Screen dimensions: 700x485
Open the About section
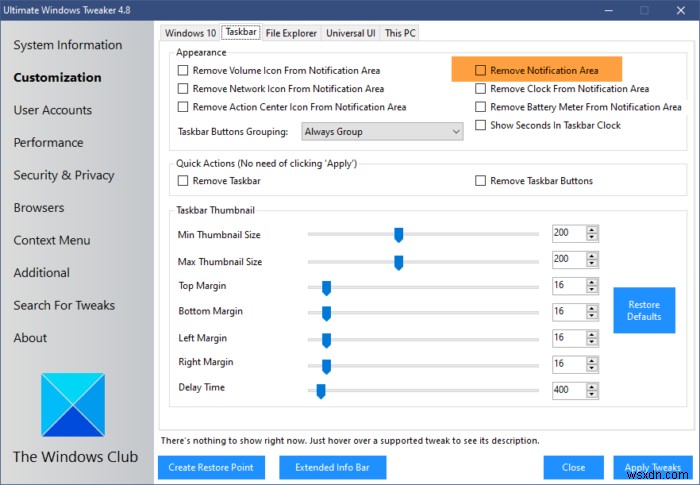pos(30,338)
